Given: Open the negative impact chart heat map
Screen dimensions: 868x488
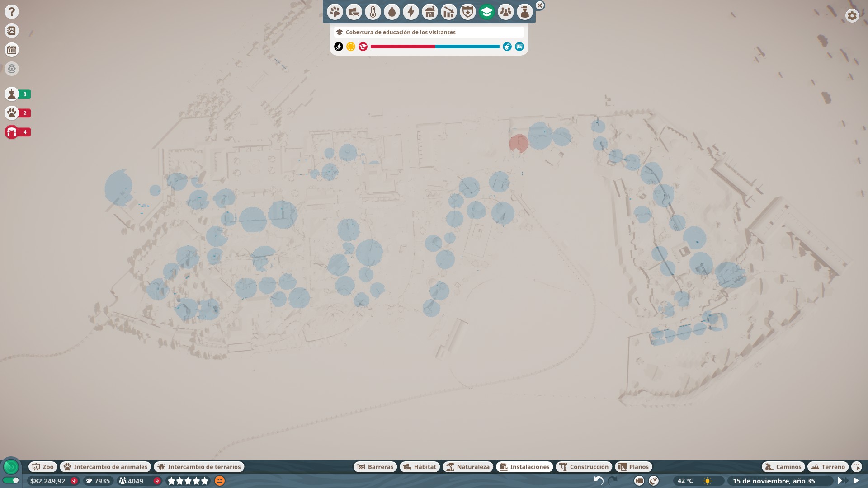Looking at the screenshot, I should tap(449, 12).
